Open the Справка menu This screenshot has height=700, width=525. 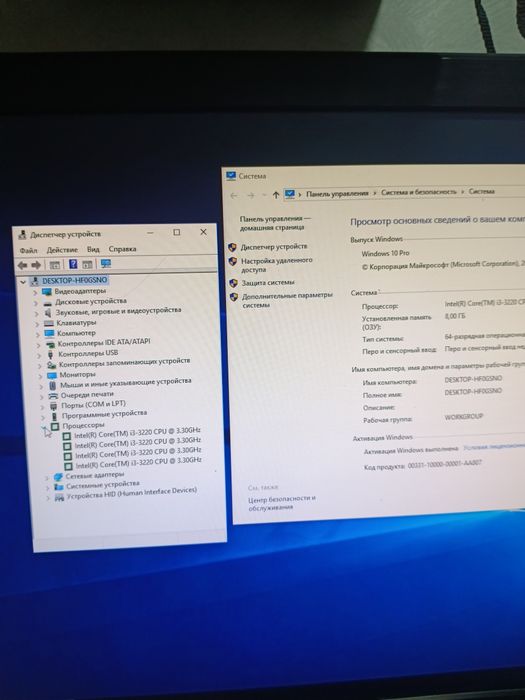coord(122,249)
